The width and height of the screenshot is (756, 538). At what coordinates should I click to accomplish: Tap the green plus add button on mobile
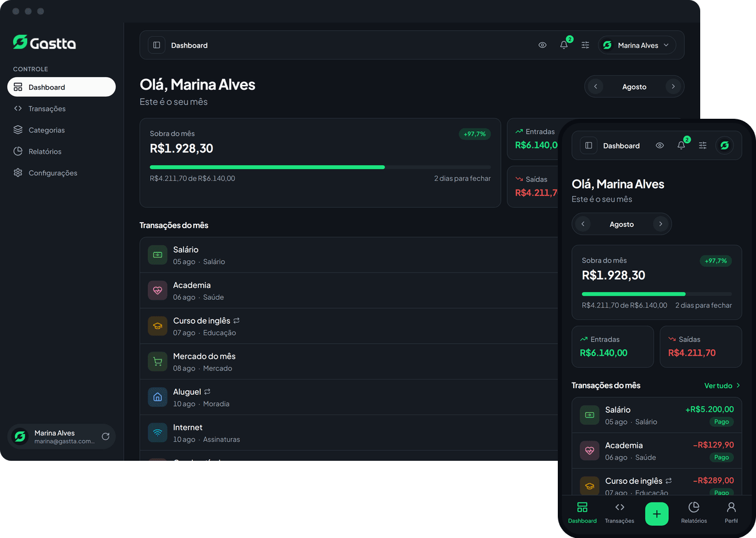coord(657,514)
